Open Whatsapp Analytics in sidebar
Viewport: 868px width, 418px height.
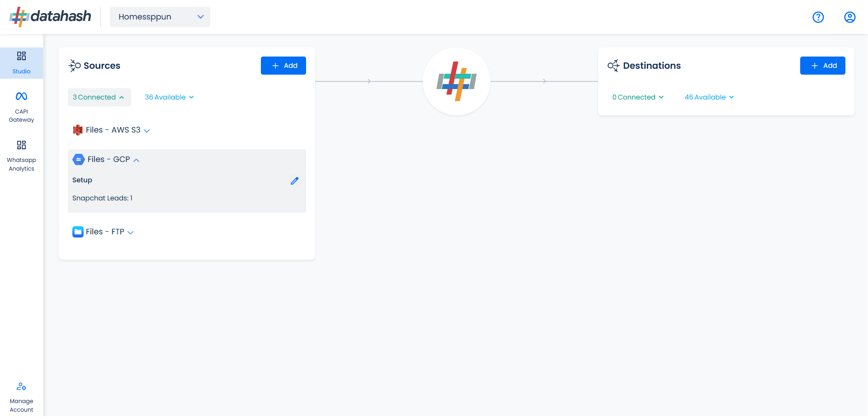[21, 156]
